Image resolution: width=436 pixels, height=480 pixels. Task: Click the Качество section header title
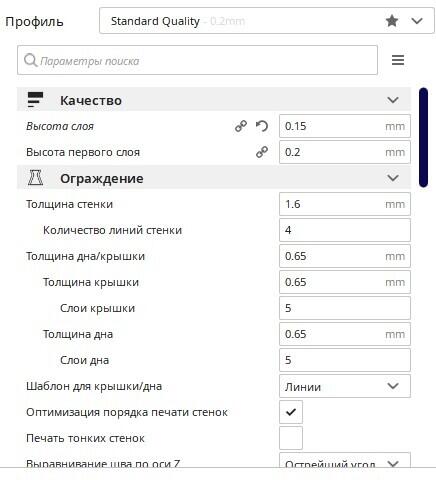point(91,100)
